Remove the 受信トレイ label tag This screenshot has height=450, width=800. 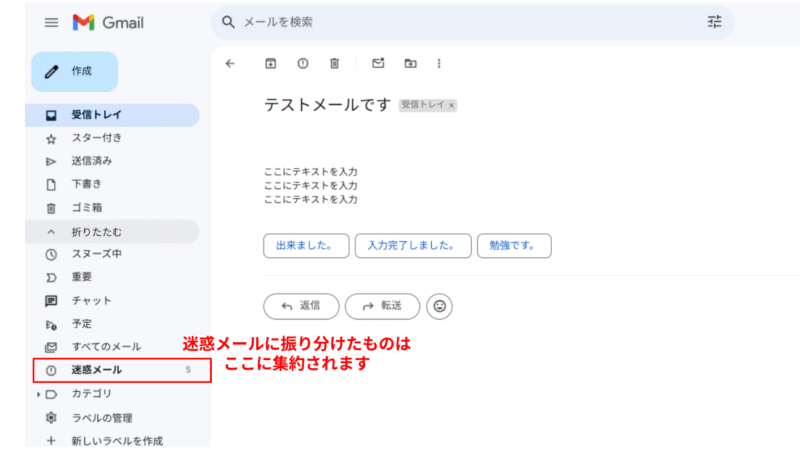coord(452,105)
